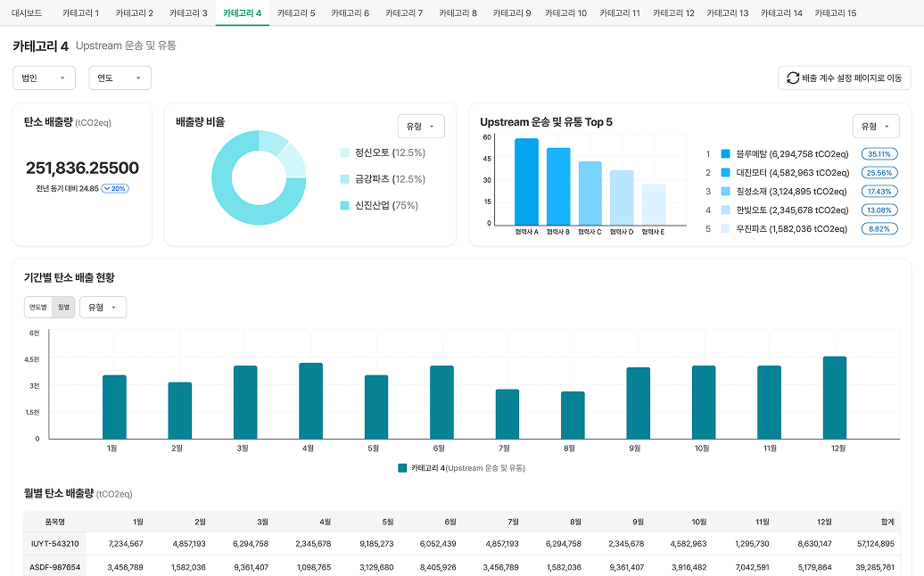Image resolution: width=924 pixels, height=576 pixels.
Task: Switch to the 대시보드 tab
Action: (24, 13)
